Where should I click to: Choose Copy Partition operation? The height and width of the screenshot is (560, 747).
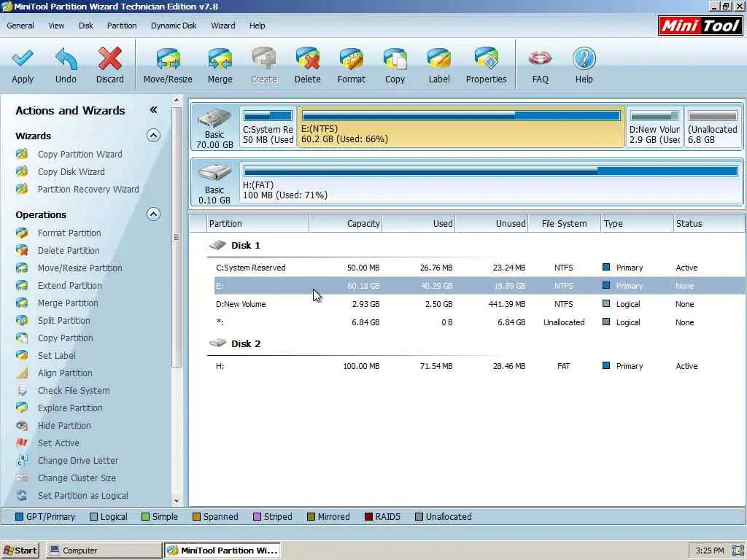pyautogui.click(x=65, y=338)
